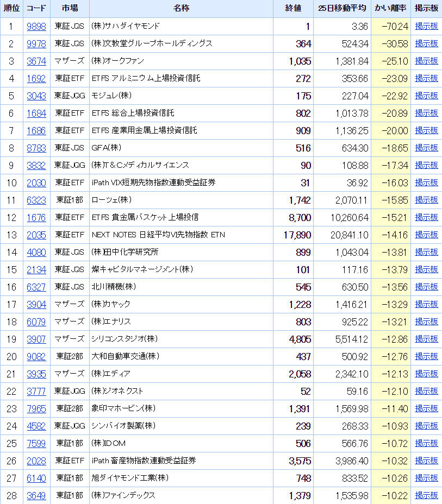Open stock code 4582 link
This screenshot has width=442, height=504.
pos(36,426)
